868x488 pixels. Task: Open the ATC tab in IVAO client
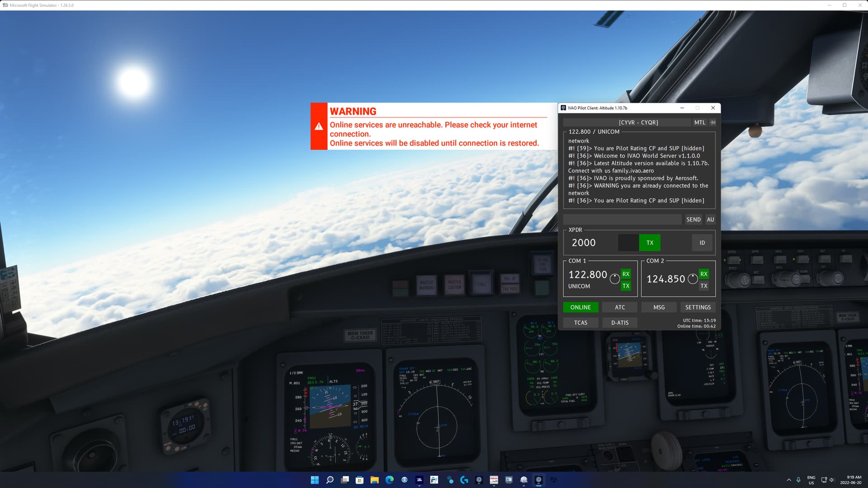click(620, 307)
